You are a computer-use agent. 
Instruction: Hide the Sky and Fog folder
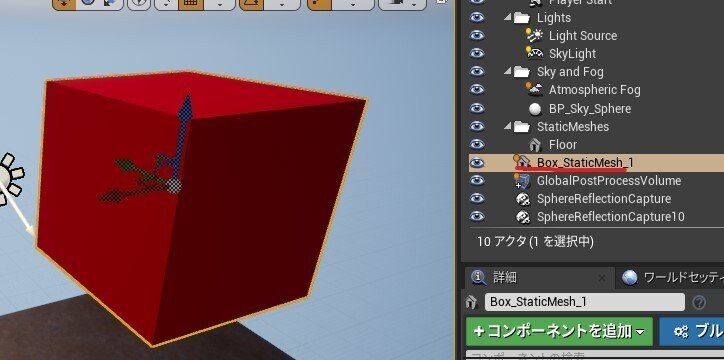(477, 72)
